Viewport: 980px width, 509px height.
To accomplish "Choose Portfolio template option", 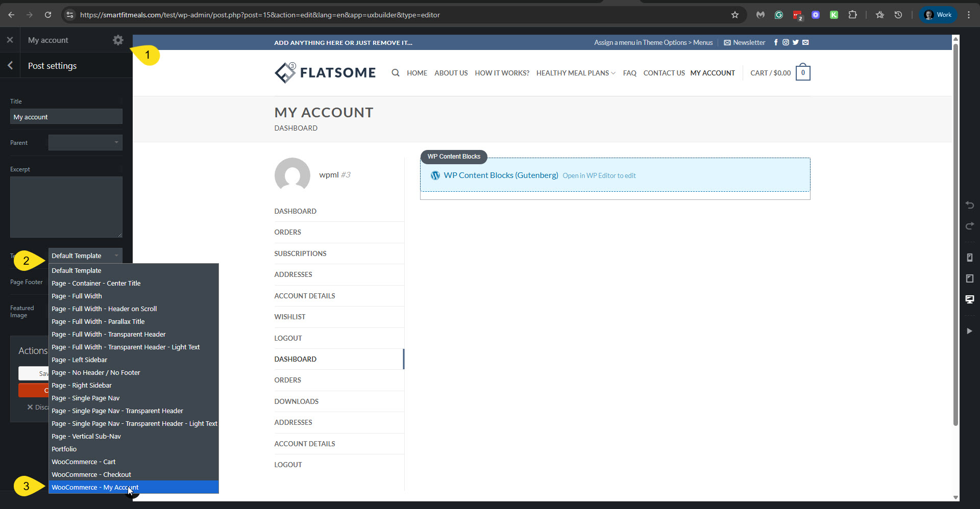I will click(x=134, y=449).
